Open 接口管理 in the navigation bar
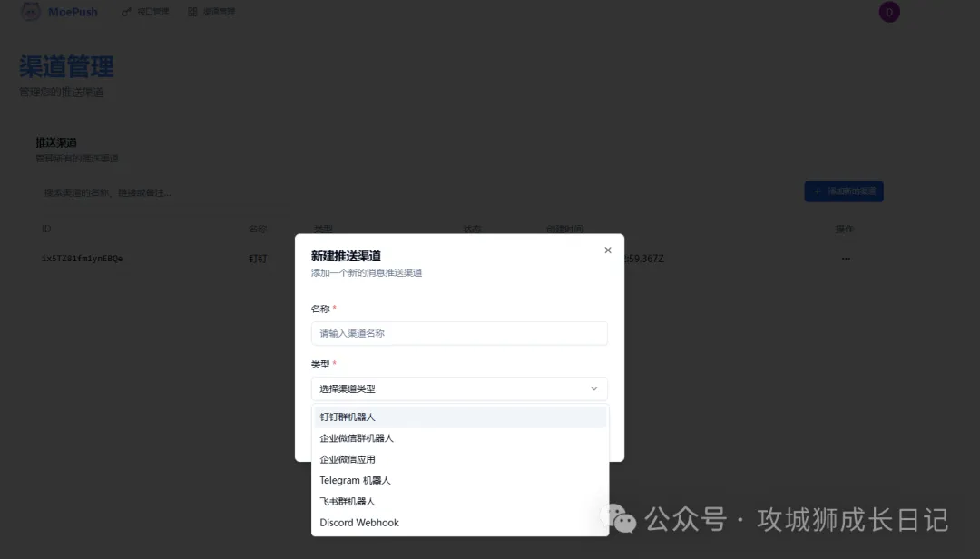980x559 pixels. click(x=152, y=12)
